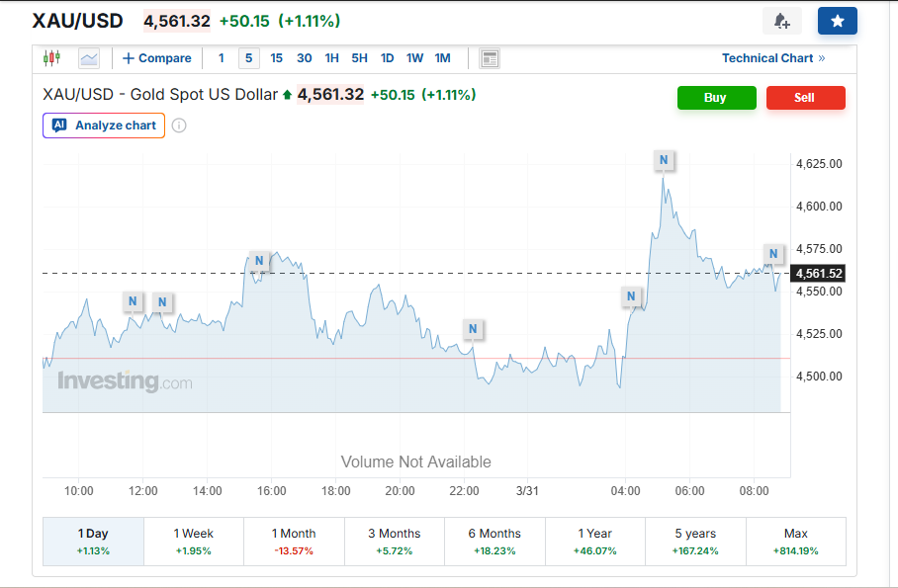
Task: Switch to candlestick chart type
Action: click(x=51, y=58)
